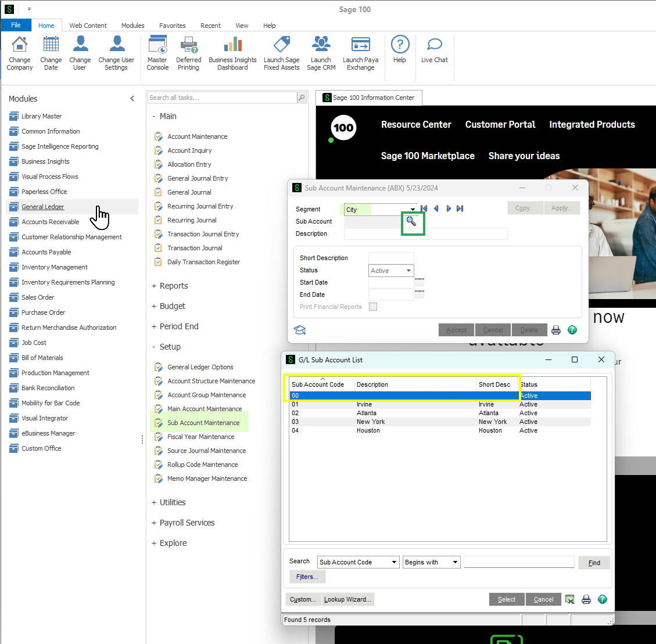Click the Search all tasks field
The height and width of the screenshot is (644, 656).
[x=222, y=98]
